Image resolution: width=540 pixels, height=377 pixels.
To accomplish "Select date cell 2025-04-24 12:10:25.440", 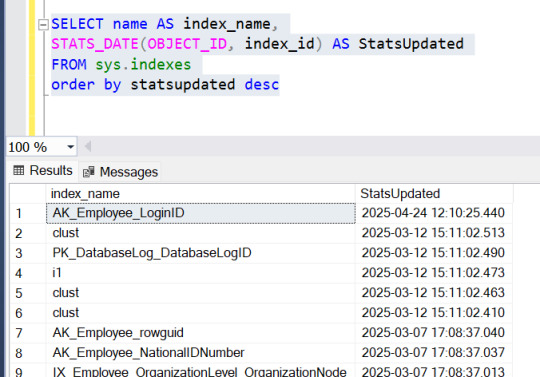I will click(434, 213).
